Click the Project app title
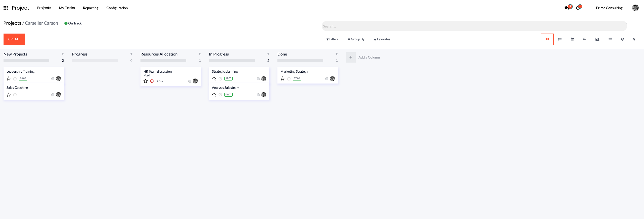Image resolution: width=644 pixels, height=219 pixels. pos(20,8)
